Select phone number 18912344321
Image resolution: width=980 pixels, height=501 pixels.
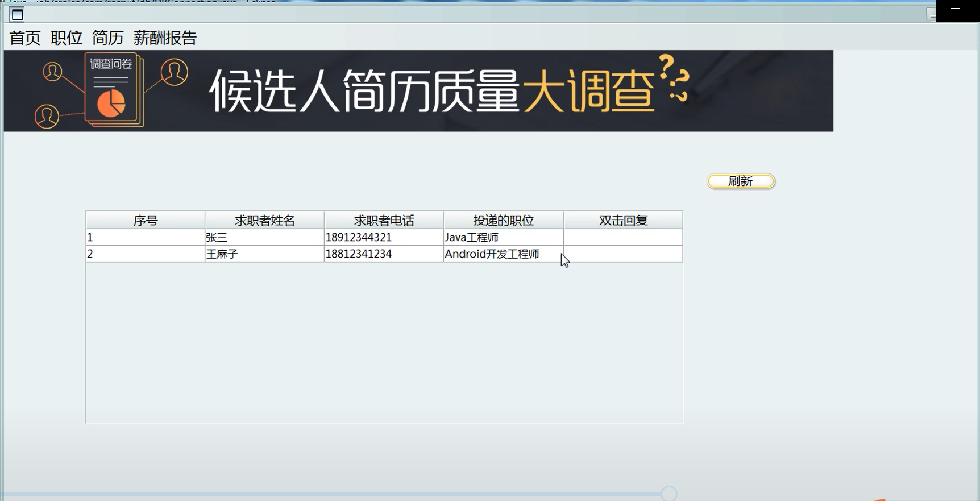click(384, 237)
